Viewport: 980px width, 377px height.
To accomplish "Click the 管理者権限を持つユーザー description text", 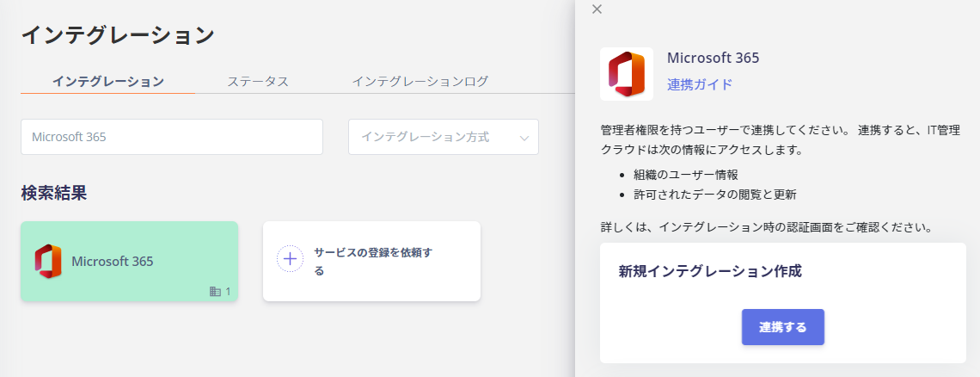I will [780, 140].
